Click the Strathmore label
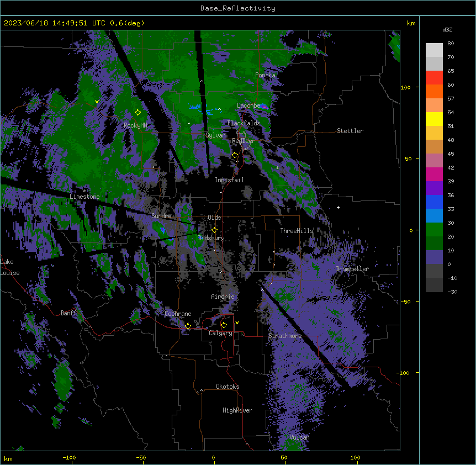This screenshot has height=465, width=476. pyautogui.click(x=285, y=336)
